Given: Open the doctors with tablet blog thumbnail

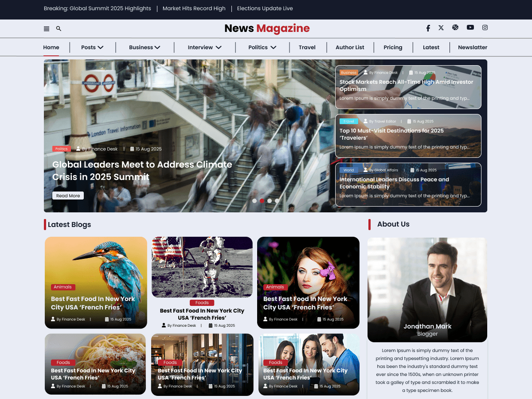Looking at the screenshot, I should coord(309,364).
